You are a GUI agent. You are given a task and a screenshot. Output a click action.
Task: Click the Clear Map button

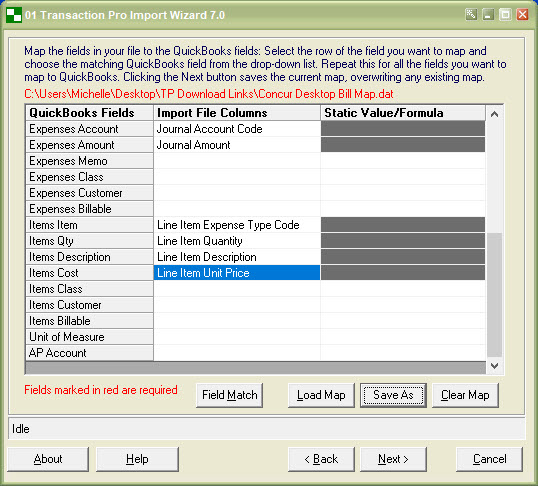465,395
